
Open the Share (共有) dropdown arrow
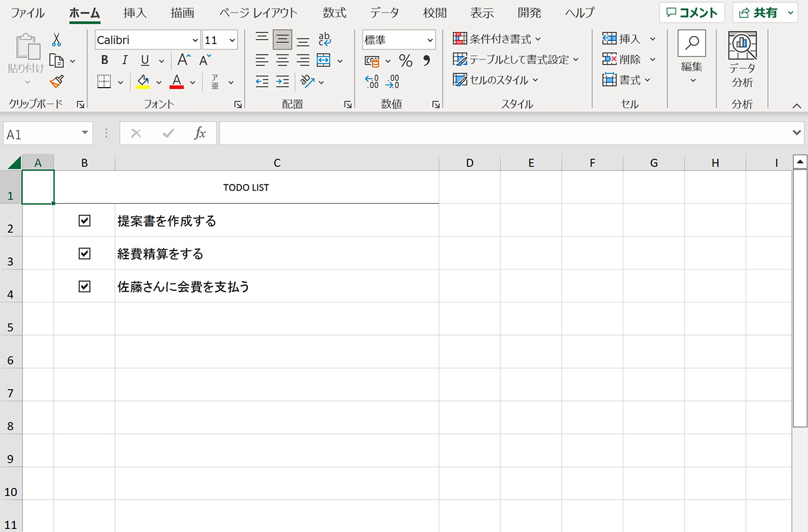tap(791, 12)
